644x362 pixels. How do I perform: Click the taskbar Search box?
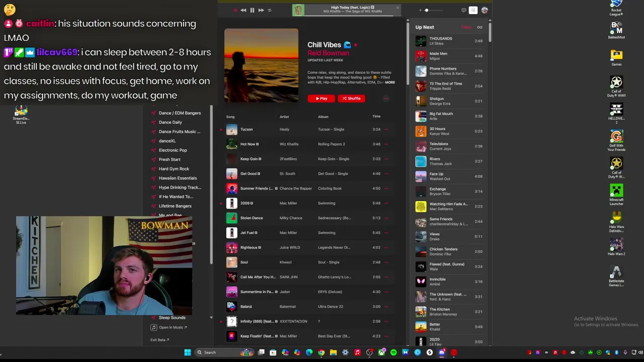pos(225,352)
